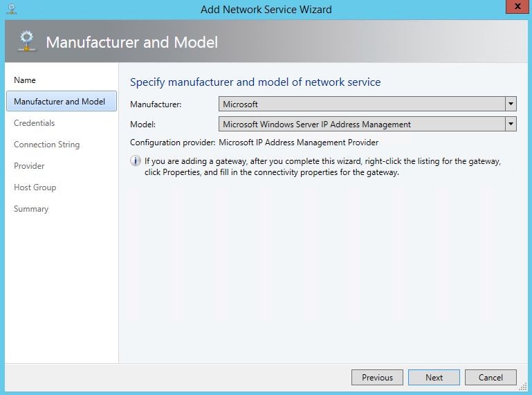The width and height of the screenshot is (532, 395).
Task: Click the network service header icon
Action: coord(27,41)
